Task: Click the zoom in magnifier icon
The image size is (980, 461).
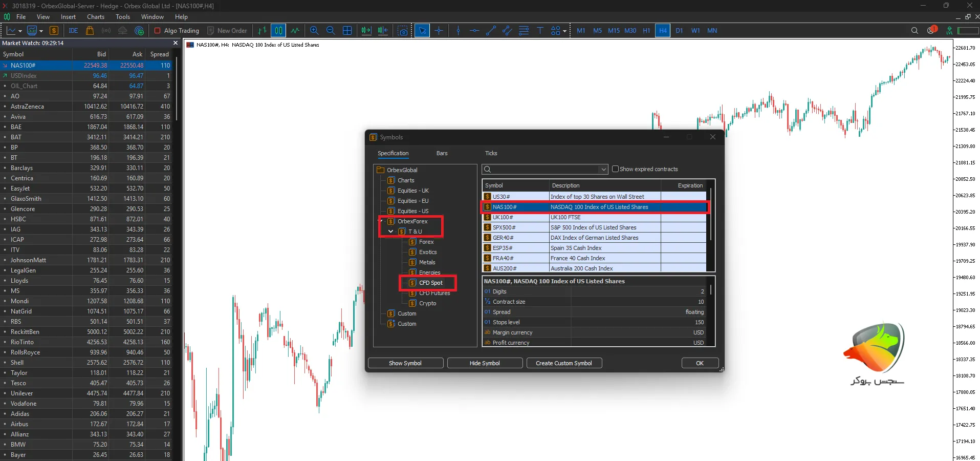Action: click(x=314, y=31)
